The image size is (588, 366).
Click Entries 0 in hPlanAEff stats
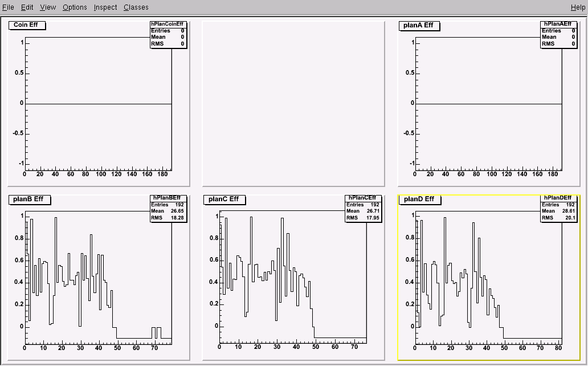click(558, 31)
